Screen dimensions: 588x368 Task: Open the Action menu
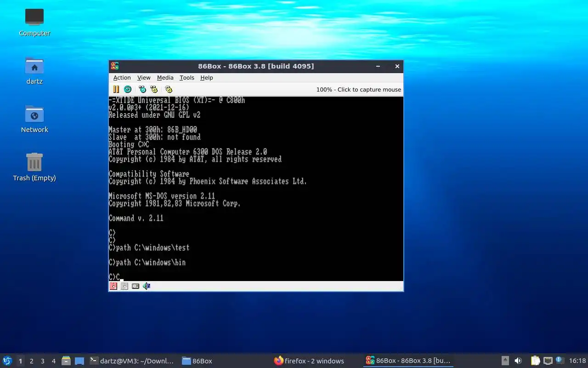click(122, 78)
